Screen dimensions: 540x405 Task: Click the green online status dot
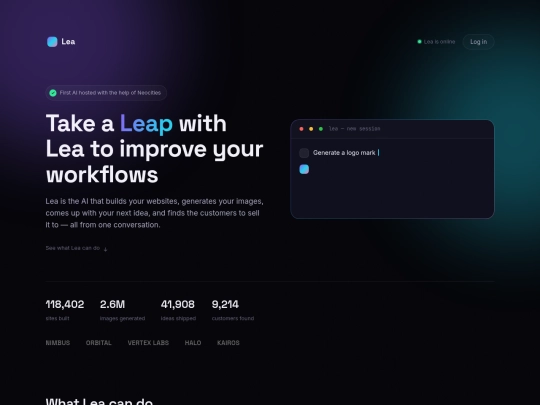pyautogui.click(x=419, y=42)
